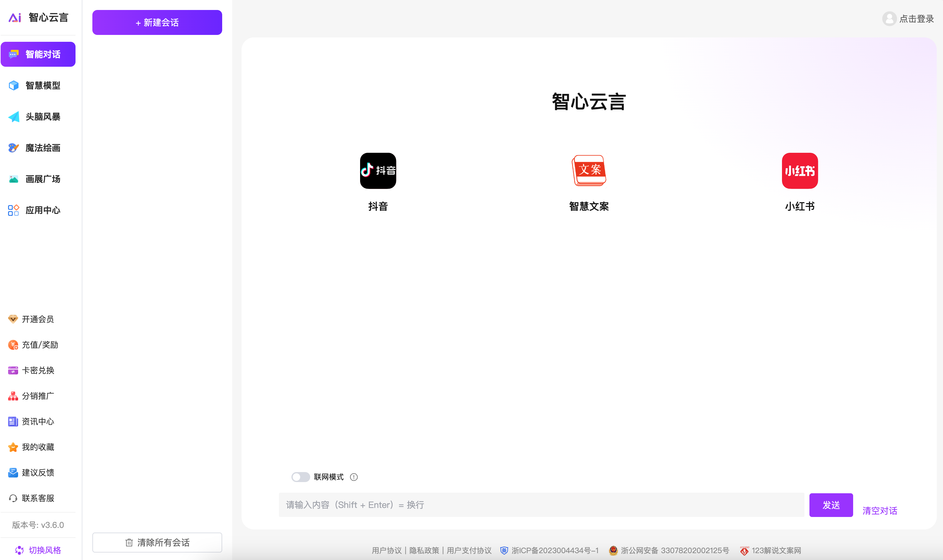943x560 pixels.
Task: Open 浙公网安备 33078202002125号 link
Action: tap(675, 551)
